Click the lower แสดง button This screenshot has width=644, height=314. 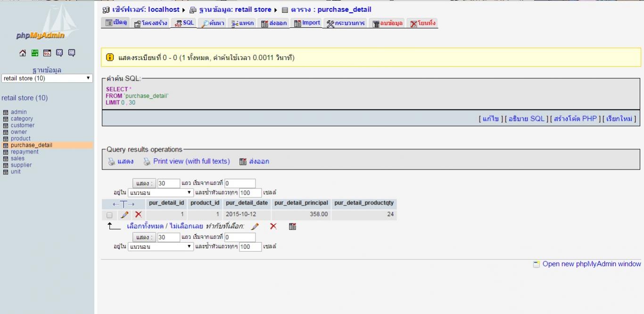(144, 237)
